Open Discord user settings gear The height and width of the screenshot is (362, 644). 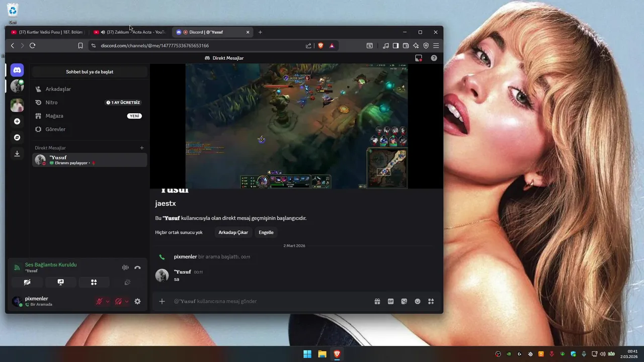[137, 301]
